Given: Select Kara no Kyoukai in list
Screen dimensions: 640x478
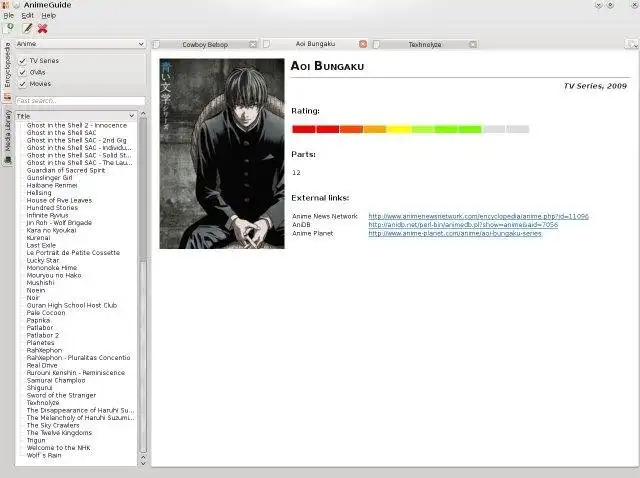Looking at the screenshot, I should [x=51, y=230].
